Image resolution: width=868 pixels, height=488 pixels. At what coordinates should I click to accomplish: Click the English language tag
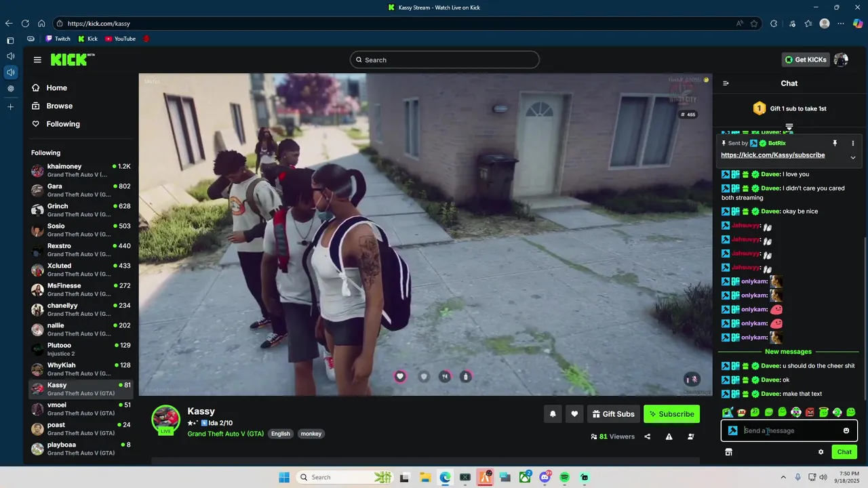click(280, 434)
